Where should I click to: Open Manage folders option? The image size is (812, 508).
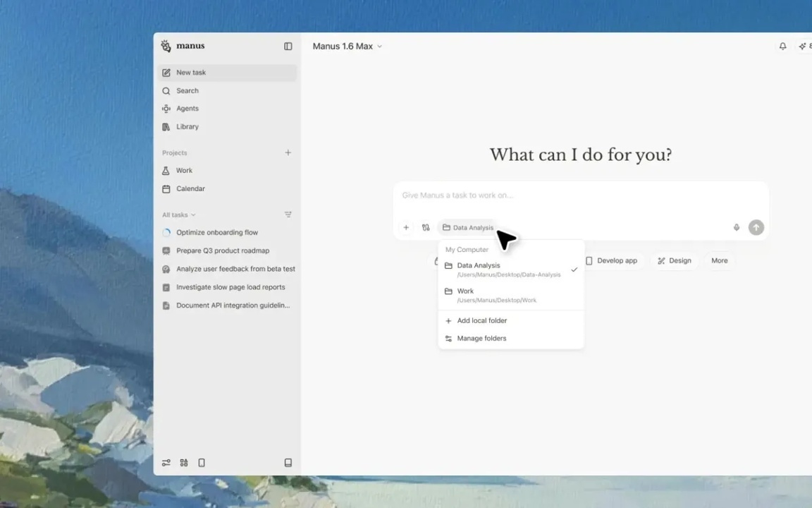[x=481, y=338]
